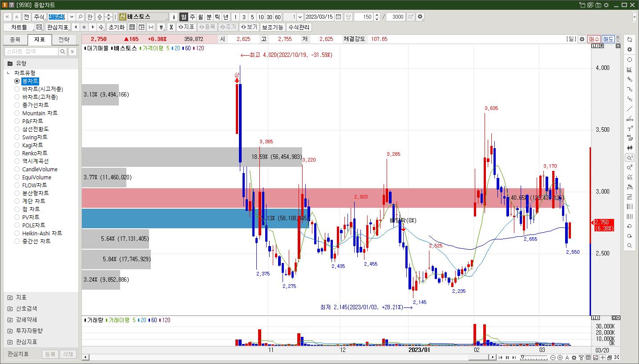
Task: Click the undo icon in right toolbar
Action: (x=630, y=226)
